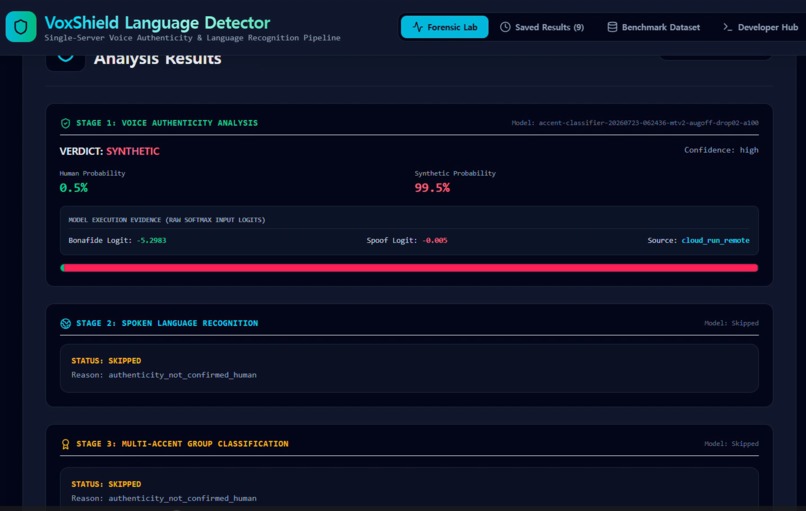Click the Single-Server Voice Authenticity subtitle
The width and height of the screenshot is (806, 511).
tap(192, 38)
